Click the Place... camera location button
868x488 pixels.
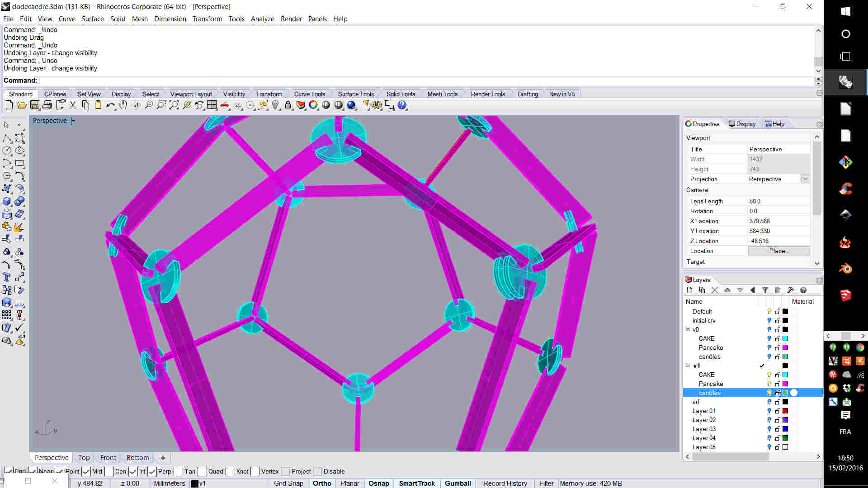point(778,251)
